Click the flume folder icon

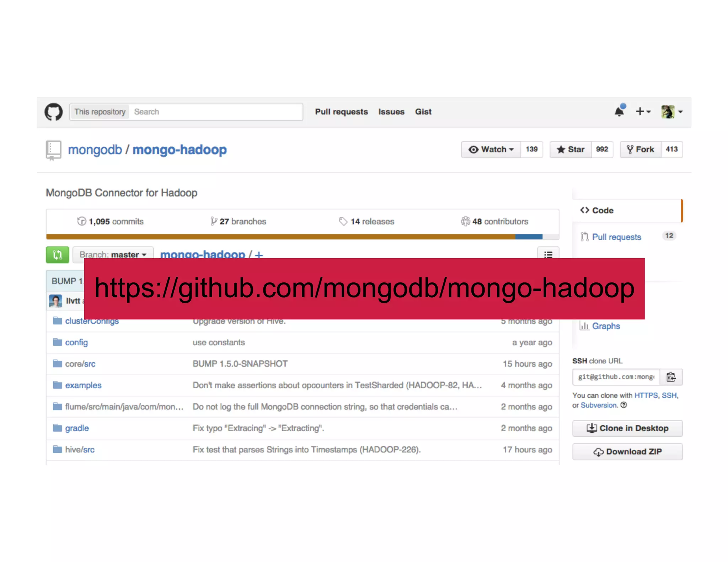(x=57, y=406)
